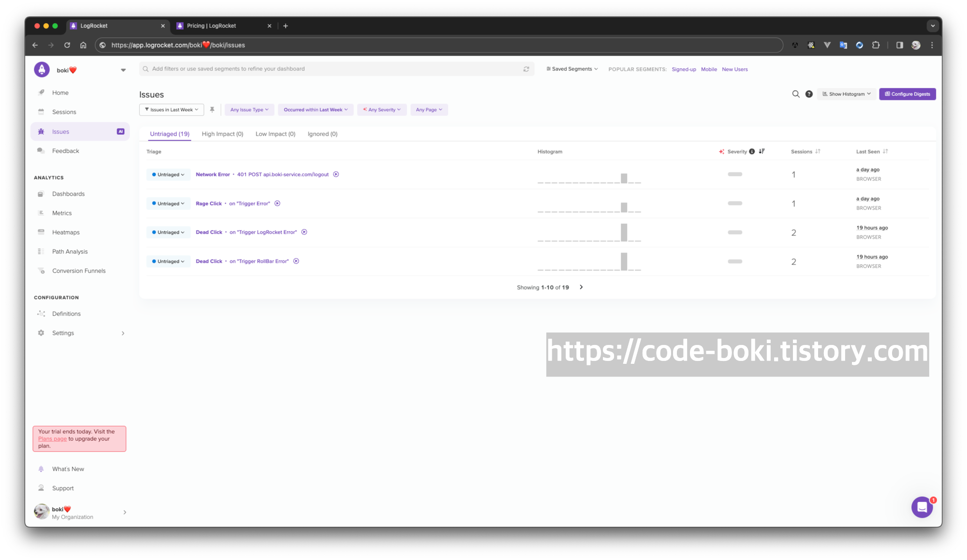Open Intercom chat bubble
Viewport: 967px width, 560px height.
click(922, 507)
